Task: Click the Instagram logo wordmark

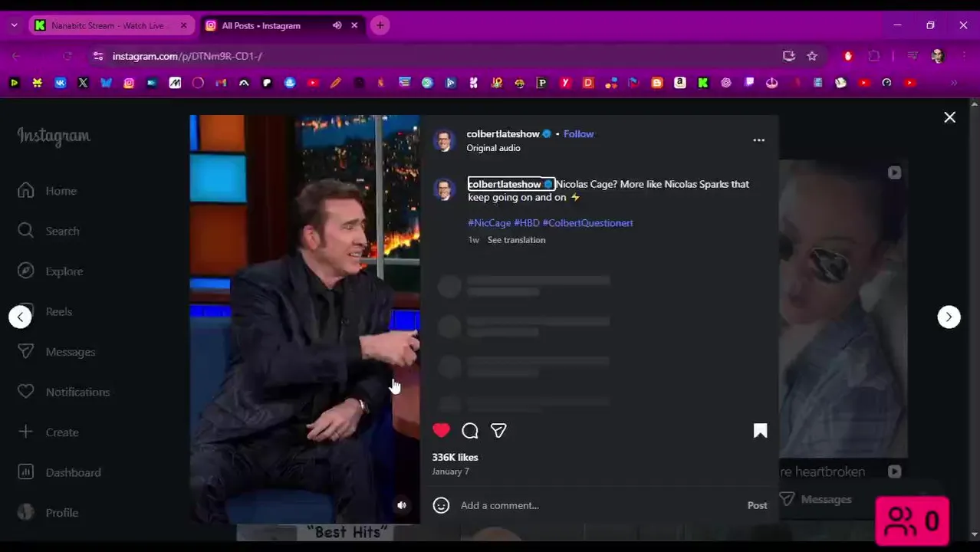Action: click(x=54, y=136)
